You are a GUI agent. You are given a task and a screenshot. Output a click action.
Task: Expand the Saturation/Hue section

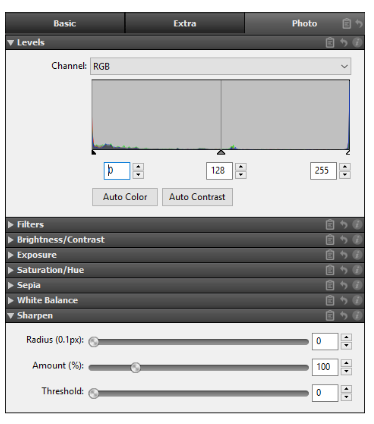(x=50, y=270)
